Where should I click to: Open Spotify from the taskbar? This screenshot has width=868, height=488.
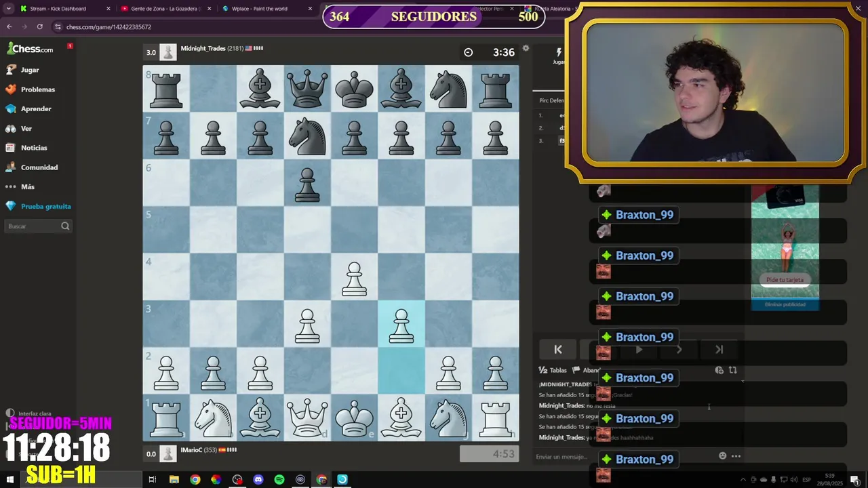coord(279,479)
